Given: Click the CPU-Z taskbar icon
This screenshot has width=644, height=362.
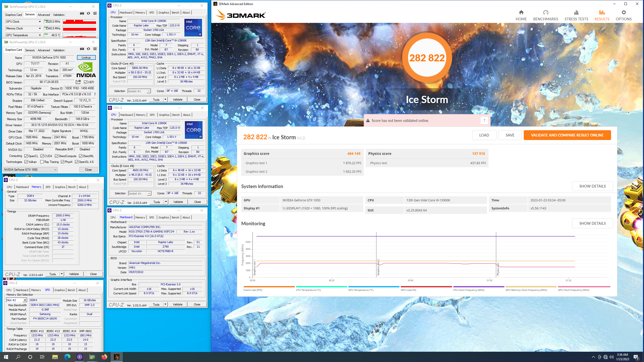Looking at the screenshot, I should click(x=79, y=357).
